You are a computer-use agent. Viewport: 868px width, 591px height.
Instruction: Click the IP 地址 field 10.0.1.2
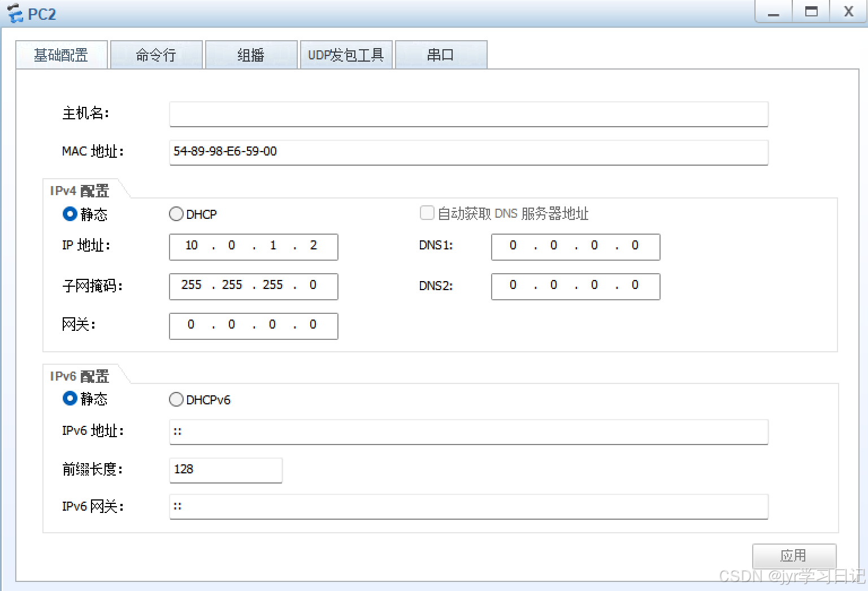tap(254, 247)
